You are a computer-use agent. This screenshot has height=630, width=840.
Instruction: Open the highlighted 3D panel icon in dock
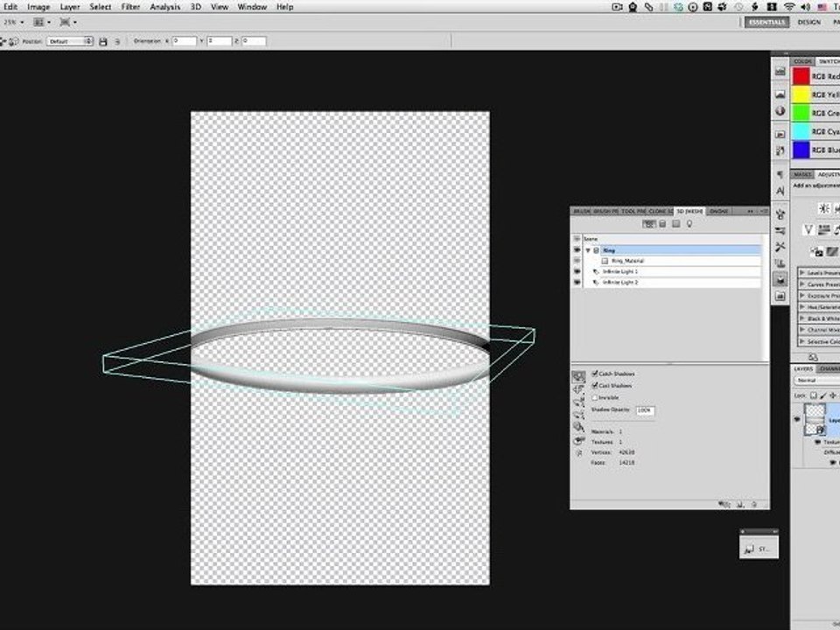780,279
